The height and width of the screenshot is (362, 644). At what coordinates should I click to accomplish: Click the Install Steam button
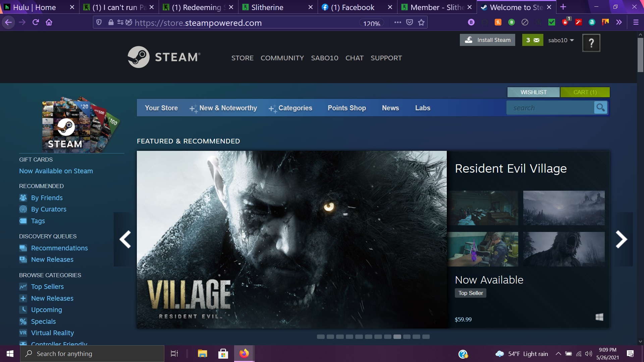coord(487,40)
